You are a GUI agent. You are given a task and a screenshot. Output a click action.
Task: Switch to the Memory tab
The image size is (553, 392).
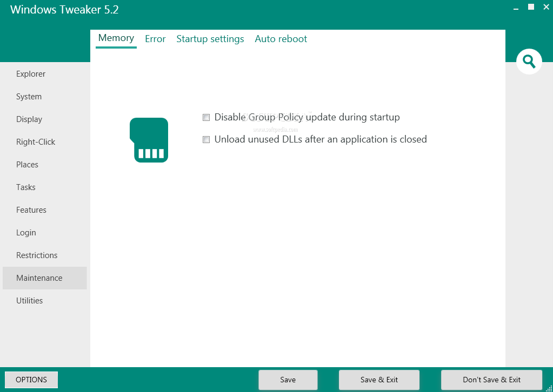tap(116, 38)
